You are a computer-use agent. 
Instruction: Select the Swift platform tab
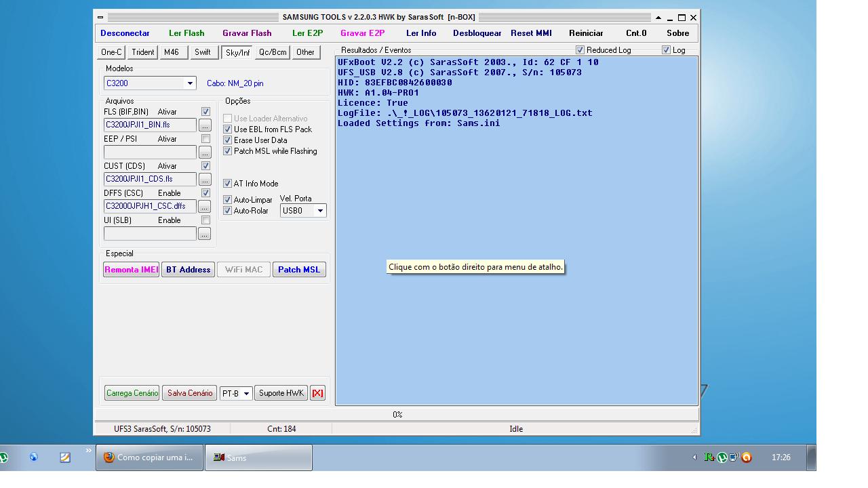203,52
